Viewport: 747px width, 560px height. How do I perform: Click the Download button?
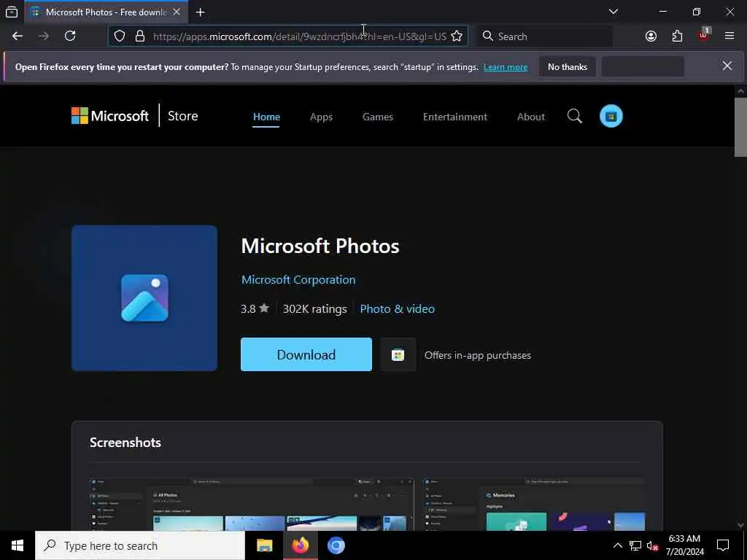click(x=306, y=355)
